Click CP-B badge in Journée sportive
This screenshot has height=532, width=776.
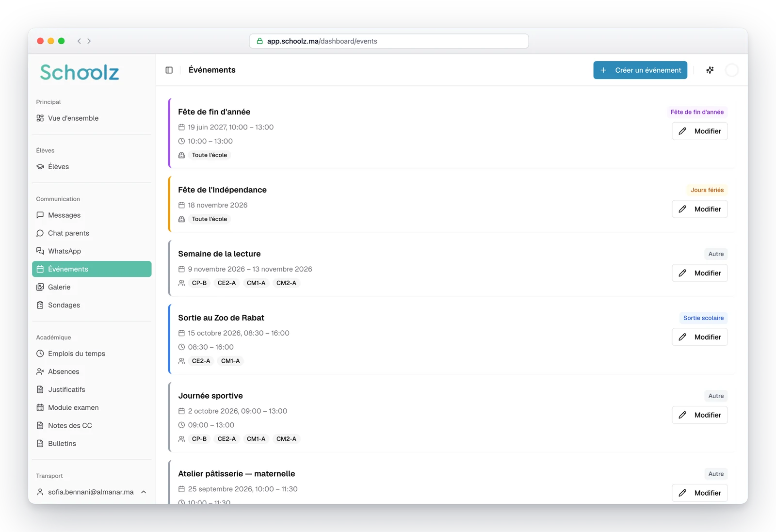(x=199, y=439)
